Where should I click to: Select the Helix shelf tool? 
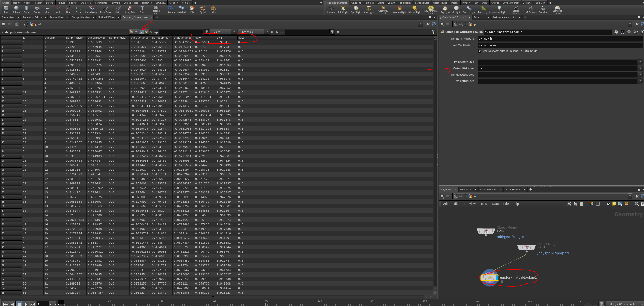click(213, 10)
